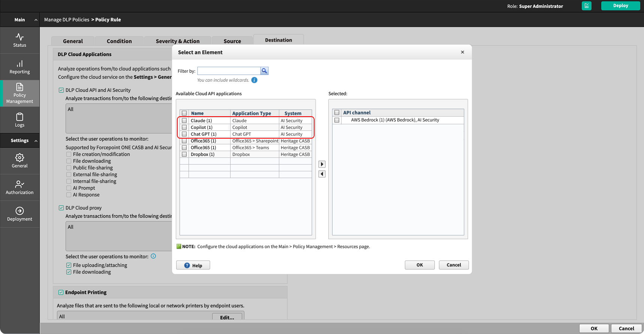644x334 pixels.
Task: Check the Chat GPT (1) checkbox
Action: click(x=184, y=134)
